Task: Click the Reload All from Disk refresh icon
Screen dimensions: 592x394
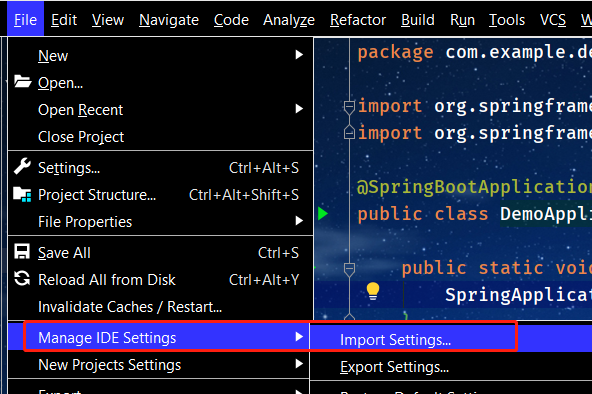Action: pos(22,279)
